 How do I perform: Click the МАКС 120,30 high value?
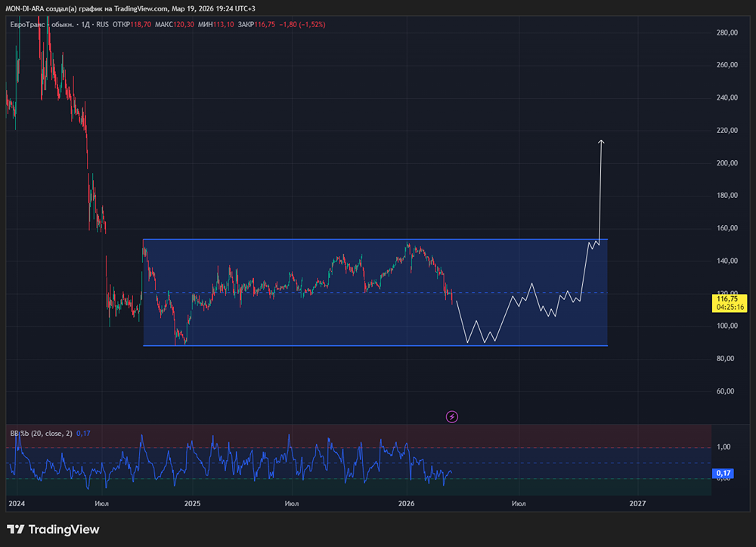point(175,25)
